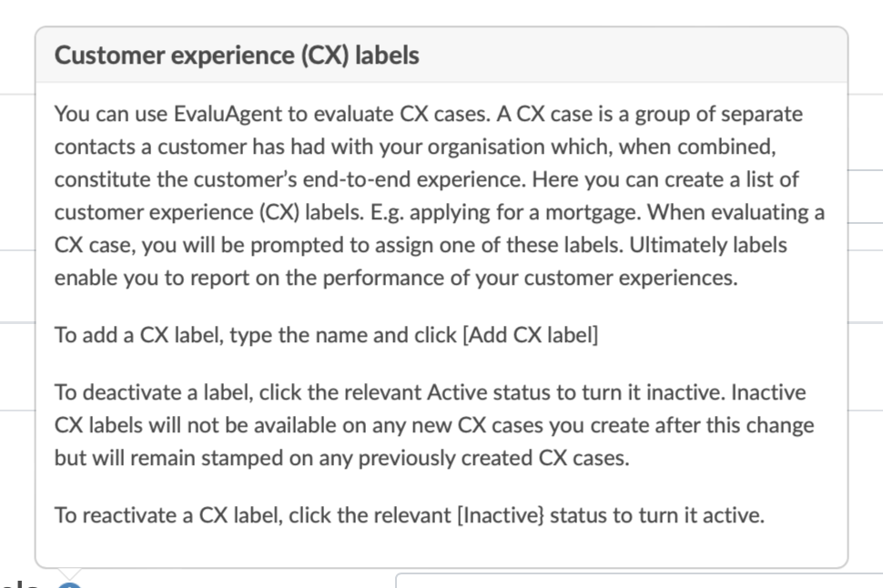Focus the text input field below the popover

637,580
